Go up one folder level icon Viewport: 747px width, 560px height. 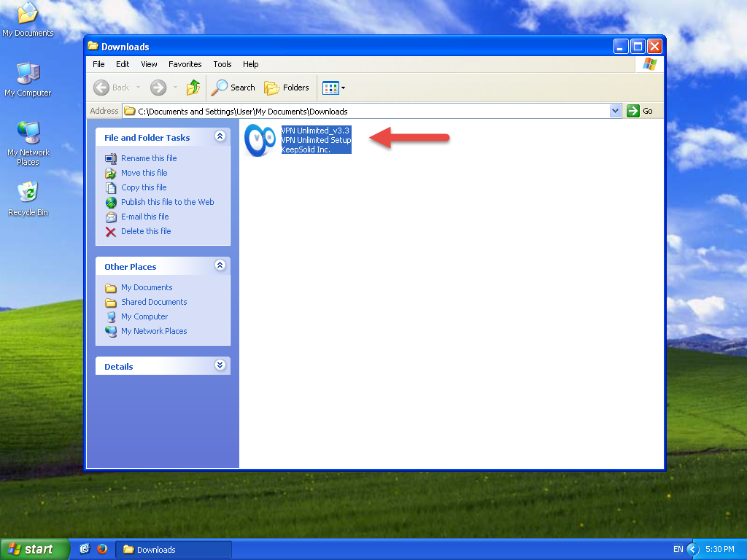click(x=193, y=87)
